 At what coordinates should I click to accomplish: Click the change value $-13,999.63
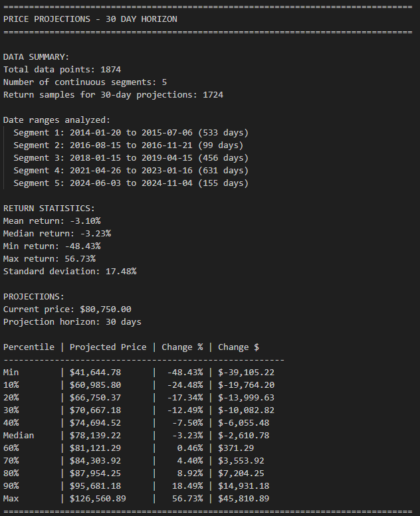246,398
